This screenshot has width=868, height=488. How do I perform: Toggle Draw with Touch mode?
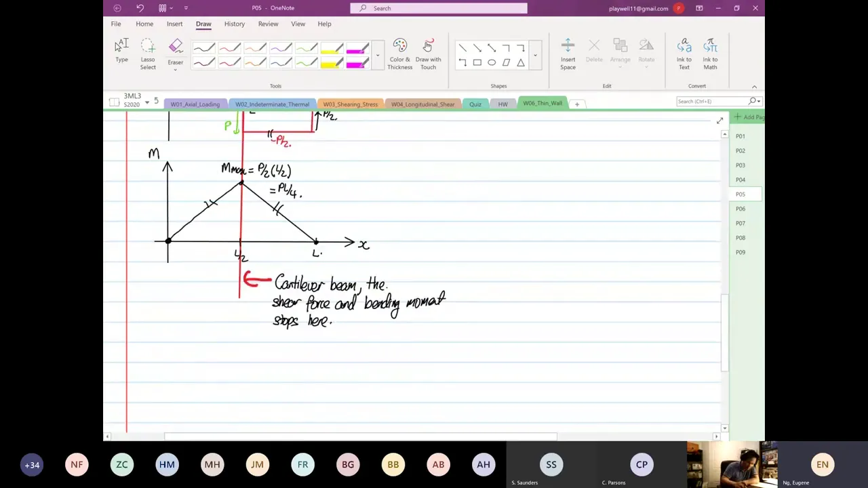[428, 54]
